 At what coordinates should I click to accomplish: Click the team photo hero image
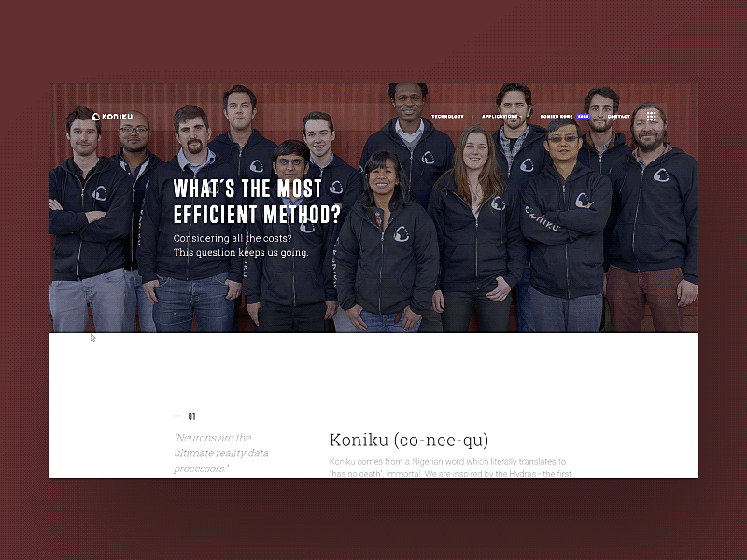(x=373, y=207)
